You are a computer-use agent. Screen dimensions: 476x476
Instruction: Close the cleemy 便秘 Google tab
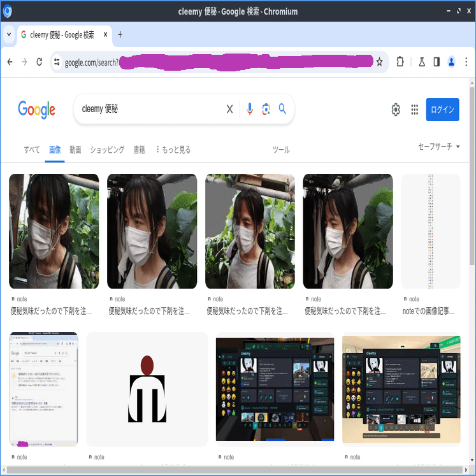click(105, 34)
